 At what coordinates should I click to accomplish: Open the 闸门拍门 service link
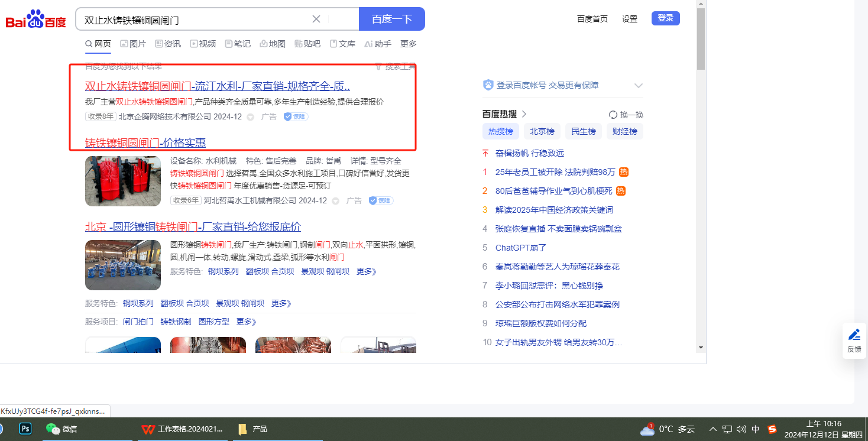(x=138, y=322)
